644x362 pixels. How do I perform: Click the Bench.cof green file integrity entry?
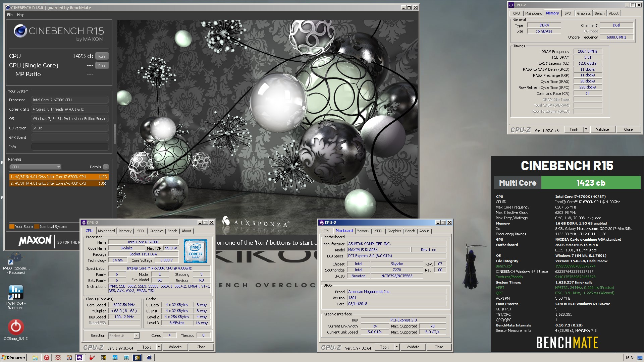[x=504, y=266]
